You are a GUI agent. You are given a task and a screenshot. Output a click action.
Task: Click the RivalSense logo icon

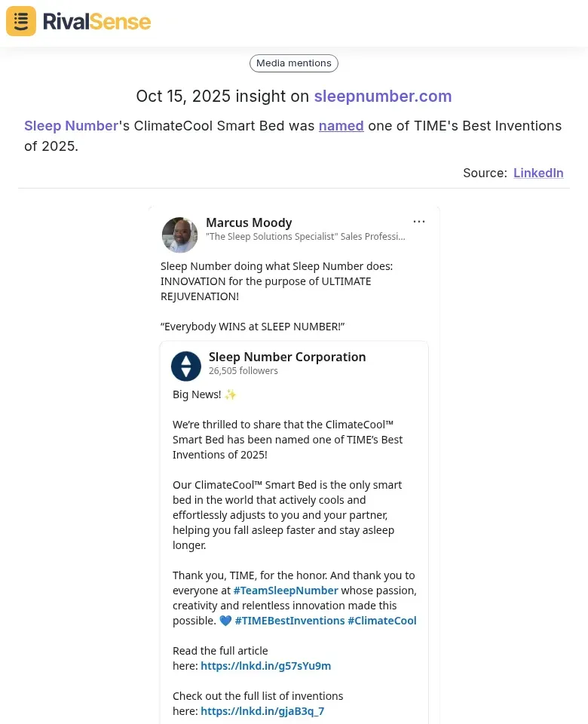tap(21, 21)
